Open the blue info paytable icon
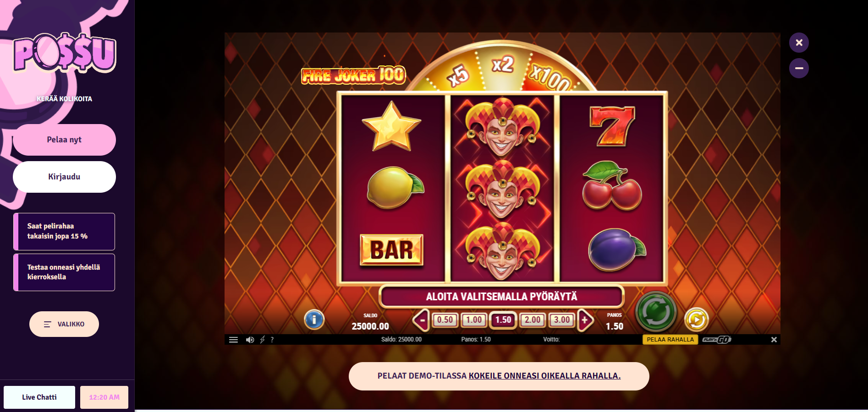Image resolution: width=868 pixels, height=412 pixels. pos(314,320)
